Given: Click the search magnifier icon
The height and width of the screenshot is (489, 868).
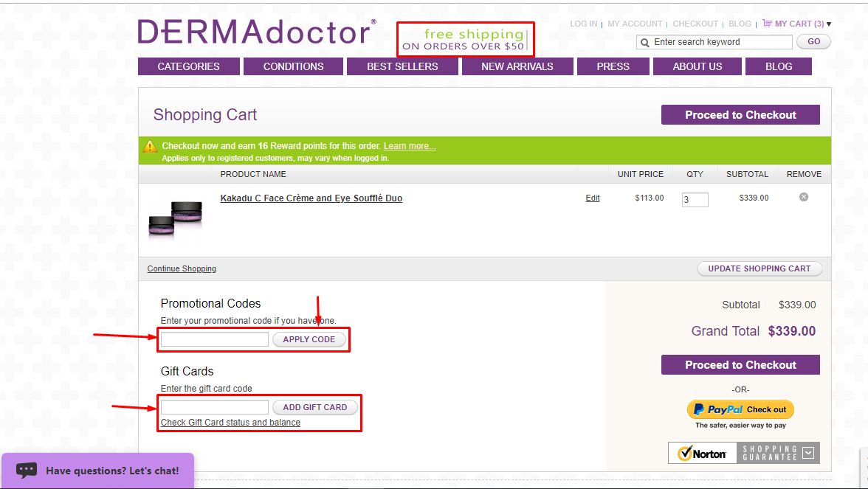Looking at the screenshot, I should [x=645, y=43].
